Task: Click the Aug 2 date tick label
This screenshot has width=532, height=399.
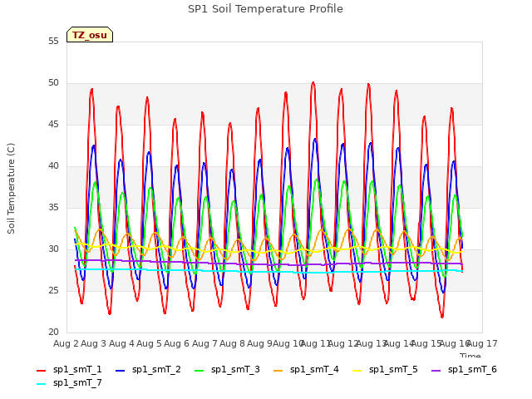Action: (66, 343)
